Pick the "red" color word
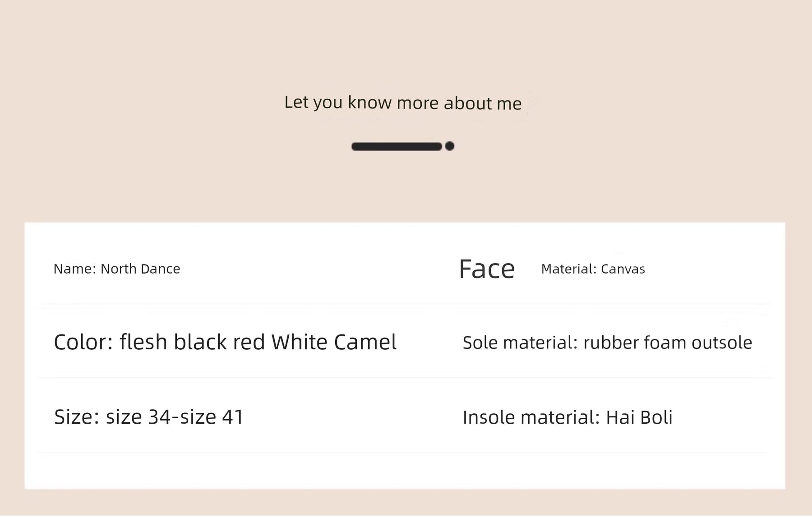The width and height of the screenshot is (812, 517). 249,342
